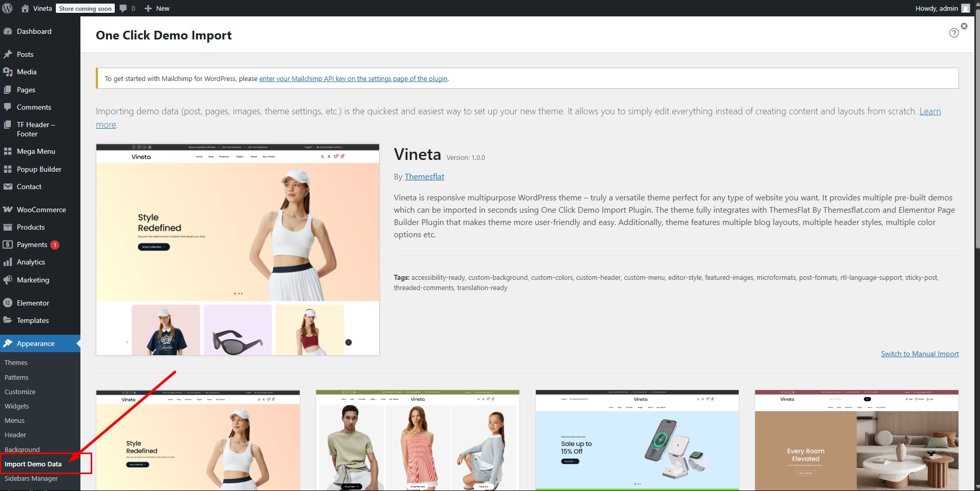The height and width of the screenshot is (491, 980).
Task: Click the Comments icon in sidebar
Action: (8, 107)
